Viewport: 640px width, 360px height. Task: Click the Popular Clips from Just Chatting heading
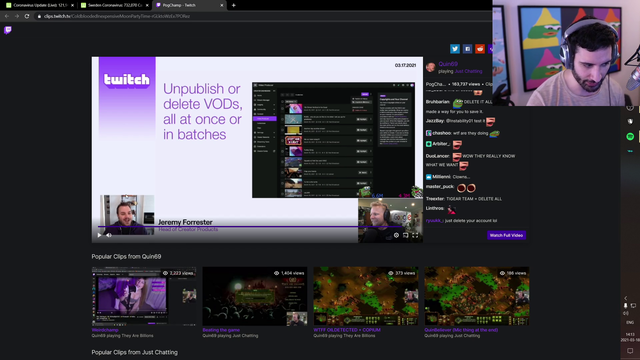point(134,352)
